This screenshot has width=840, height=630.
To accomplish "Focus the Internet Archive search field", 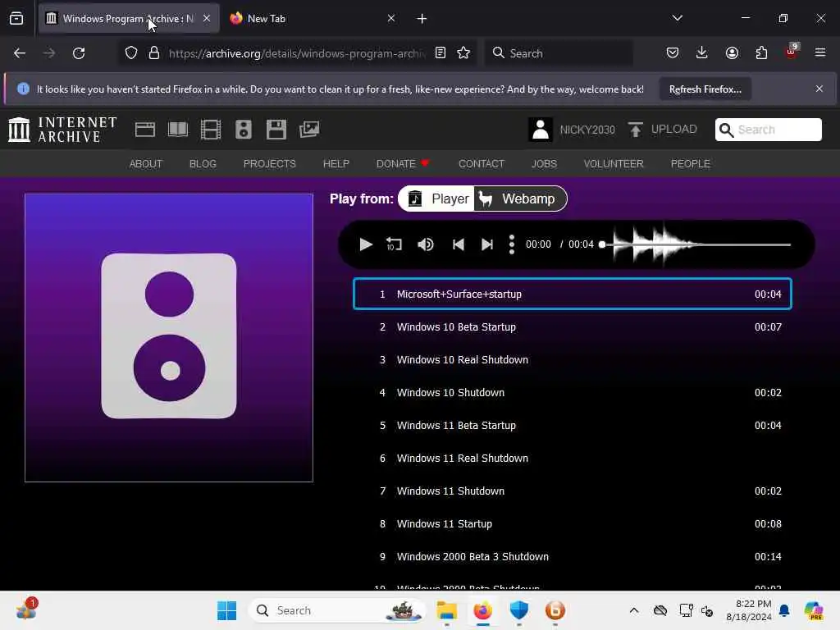I will point(768,130).
